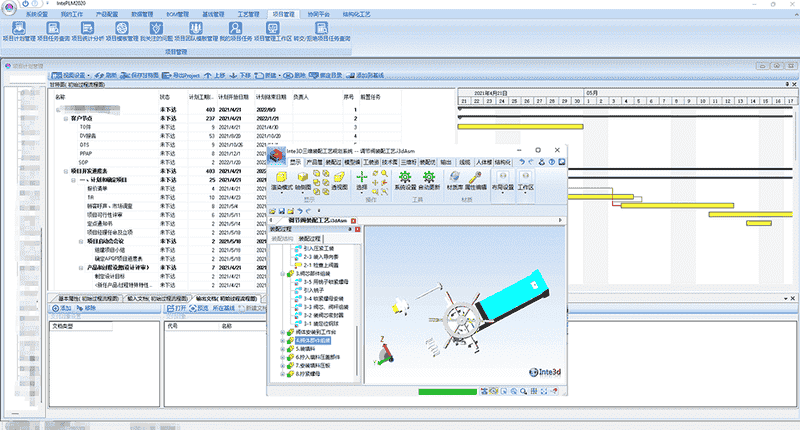Expand 5.装填料 node in assembly tree

[283, 349]
